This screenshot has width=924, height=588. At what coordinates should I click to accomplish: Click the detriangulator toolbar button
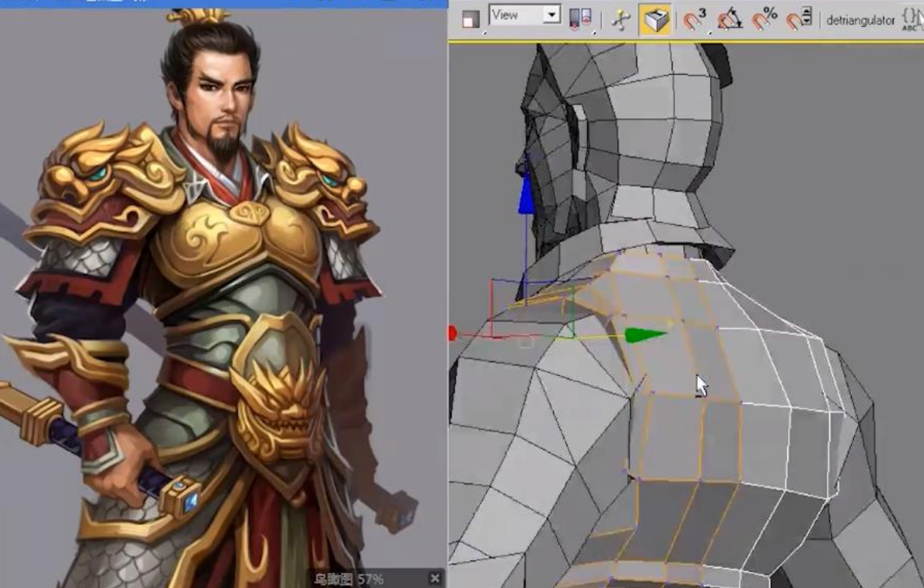[x=860, y=20]
